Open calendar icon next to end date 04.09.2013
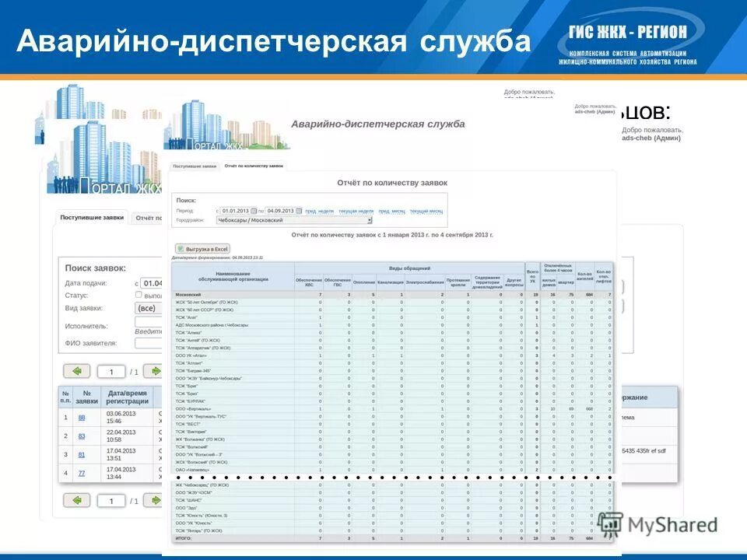 tap(299, 211)
